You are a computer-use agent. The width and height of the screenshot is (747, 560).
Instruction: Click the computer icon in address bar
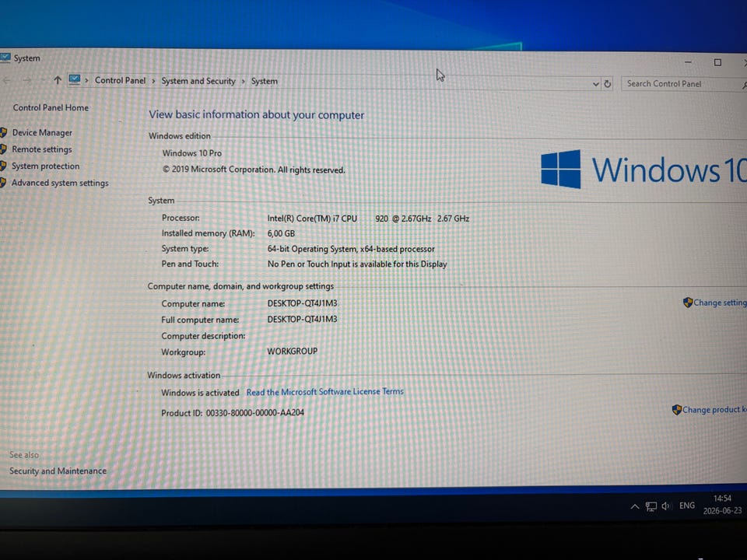tap(75, 79)
